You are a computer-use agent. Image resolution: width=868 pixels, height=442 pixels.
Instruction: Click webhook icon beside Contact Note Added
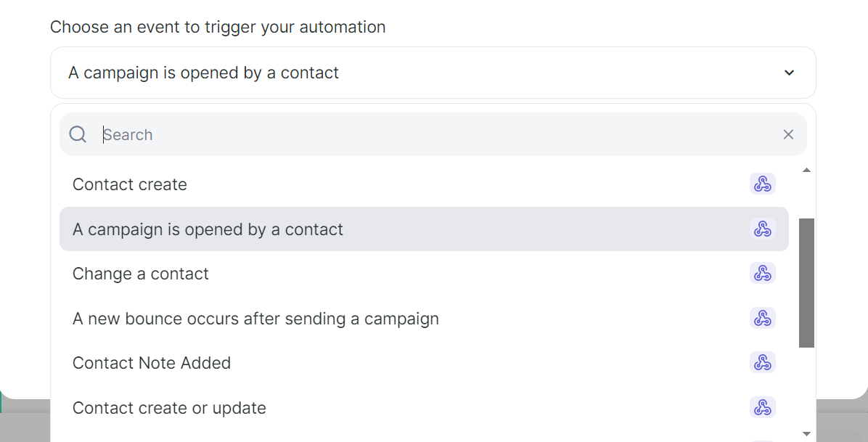click(x=762, y=362)
